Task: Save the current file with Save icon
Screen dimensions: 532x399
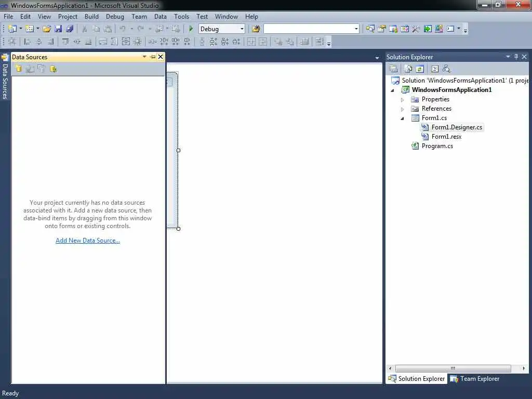Action: 58,29
